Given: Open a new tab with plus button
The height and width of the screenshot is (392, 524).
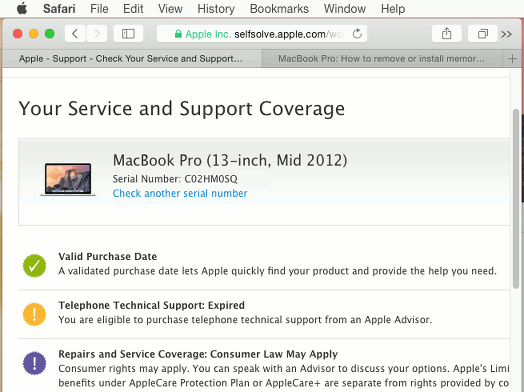Looking at the screenshot, I should [x=512, y=59].
